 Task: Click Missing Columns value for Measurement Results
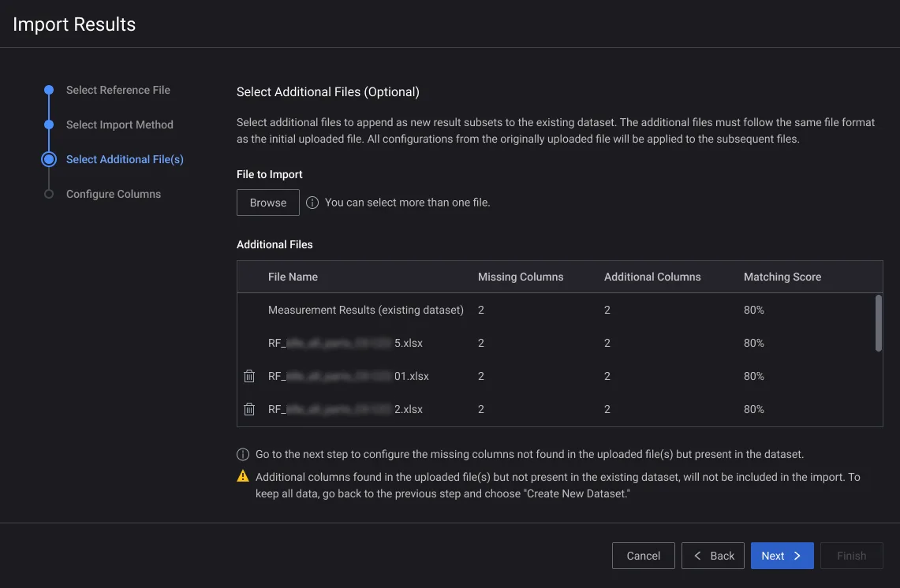pos(481,310)
